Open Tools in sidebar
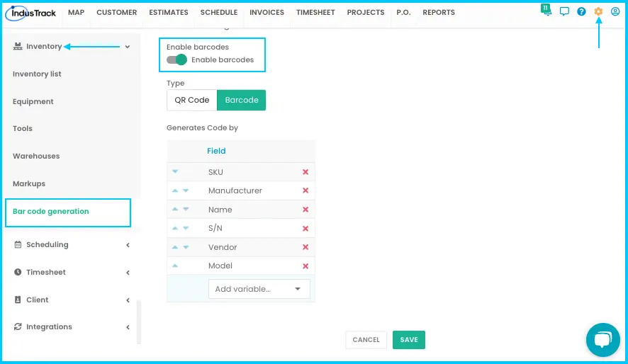 [x=23, y=128]
